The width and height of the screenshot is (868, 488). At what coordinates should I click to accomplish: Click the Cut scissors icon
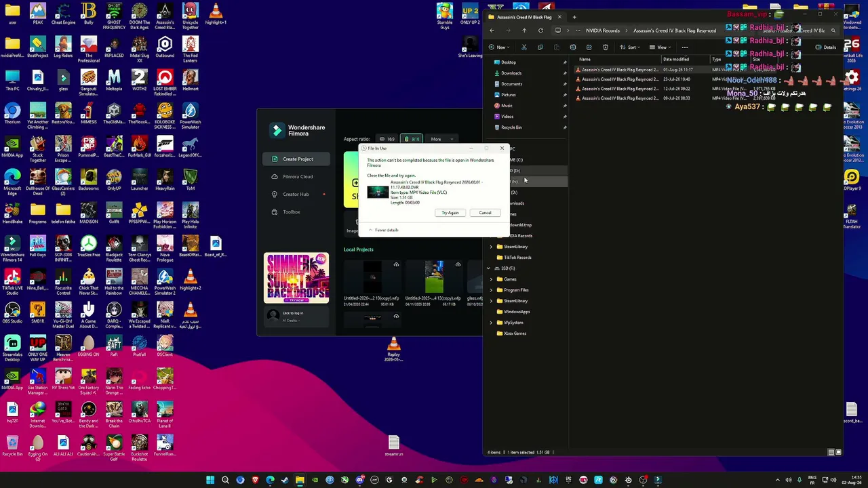coord(524,47)
